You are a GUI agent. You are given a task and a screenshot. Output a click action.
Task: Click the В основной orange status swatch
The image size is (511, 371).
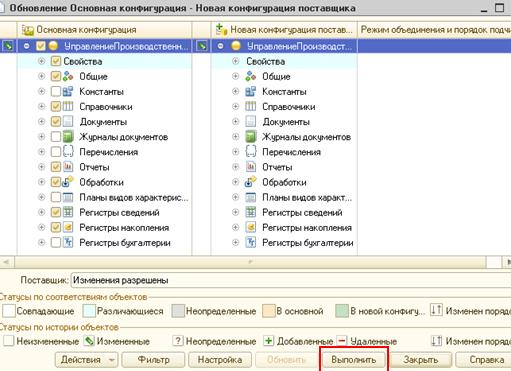[x=268, y=311]
